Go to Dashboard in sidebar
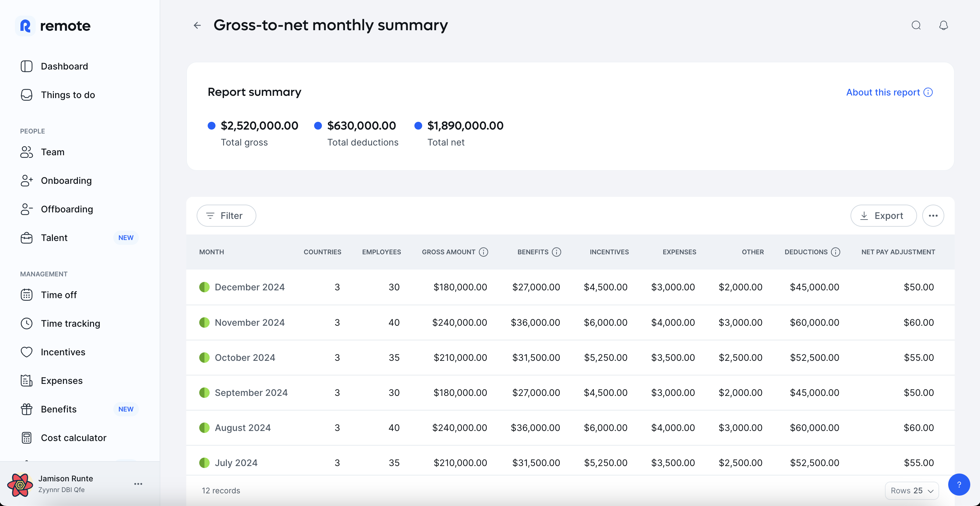Image resolution: width=980 pixels, height=506 pixels. [64, 66]
